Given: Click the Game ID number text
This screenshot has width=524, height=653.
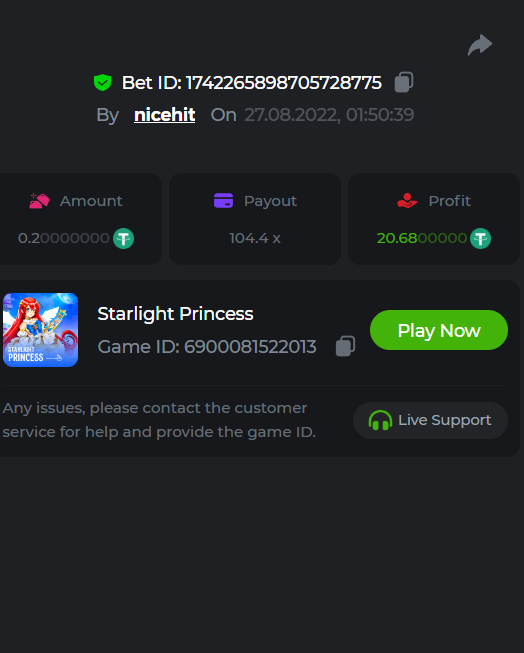Looking at the screenshot, I should pyautogui.click(x=250, y=347).
